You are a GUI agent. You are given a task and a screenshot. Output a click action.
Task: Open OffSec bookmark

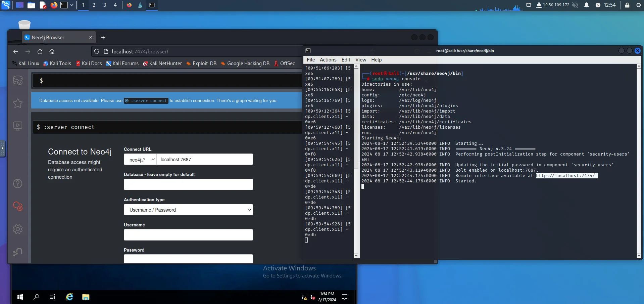284,63
